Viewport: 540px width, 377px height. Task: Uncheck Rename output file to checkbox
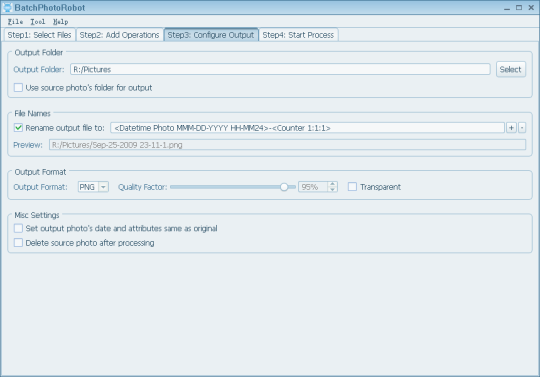[x=18, y=128]
